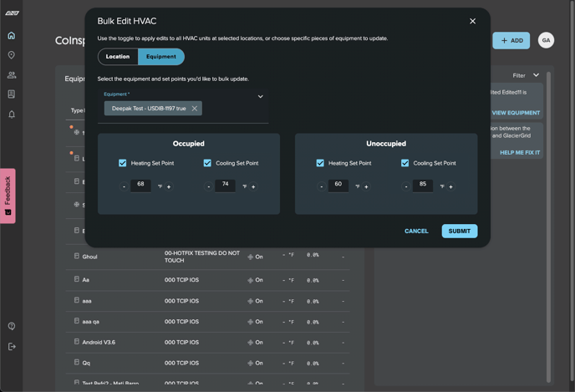Open the GA user avatar menu
Screen dimensions: 575x392
click(546, 40)
